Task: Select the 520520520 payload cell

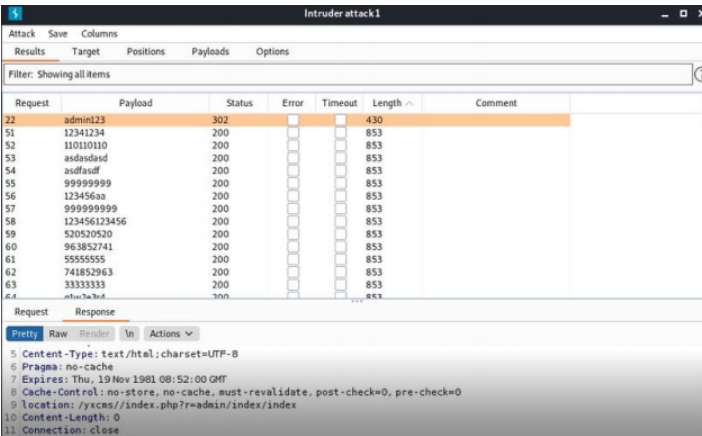Action: tap(88, 234)
